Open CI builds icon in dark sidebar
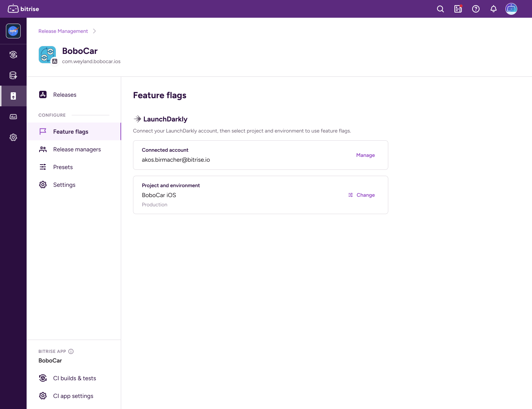The width and height of the screenshot is (532, 409). [x=13, y=55]
